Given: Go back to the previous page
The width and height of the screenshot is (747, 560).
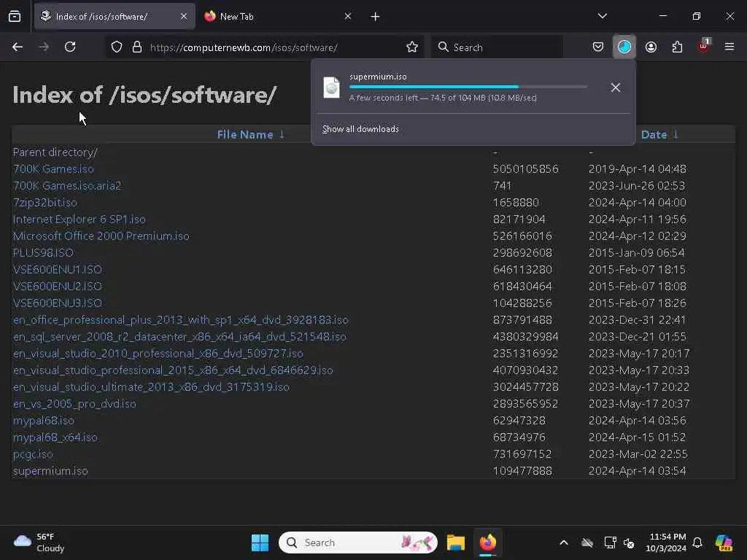Looking at the screenshot, I should coord(18,47).
